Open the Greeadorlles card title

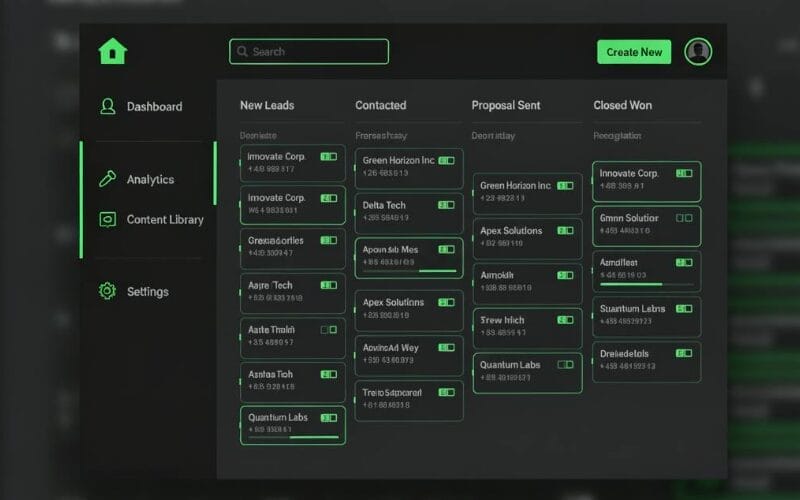pyautogui.click(x=276, y=240)
